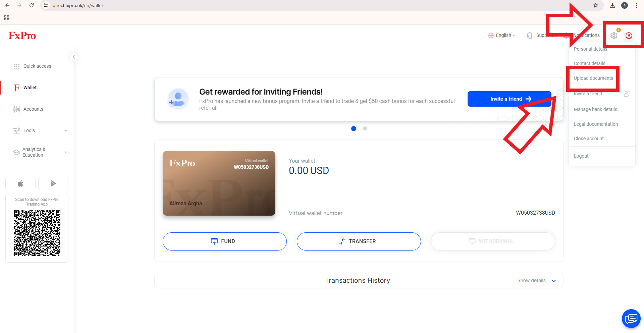Click 0.00 USD wallet balance
Viewport: 644px width, 333px height.
point(309,171)
